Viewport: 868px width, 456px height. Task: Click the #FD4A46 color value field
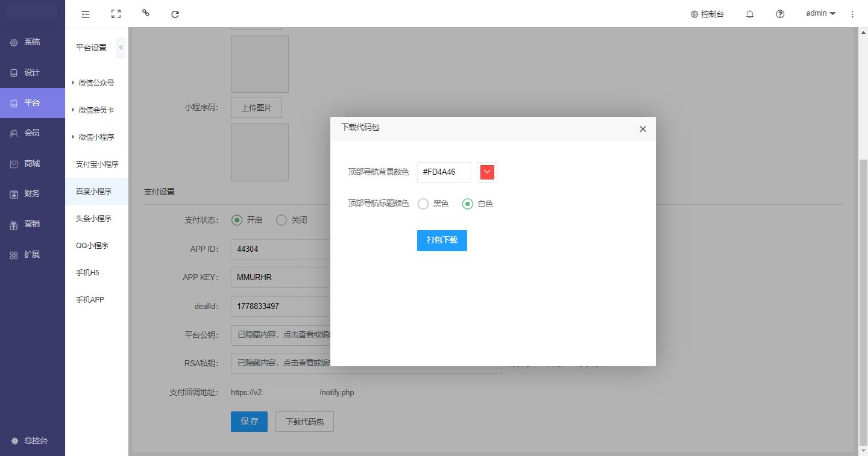(444, 172)
